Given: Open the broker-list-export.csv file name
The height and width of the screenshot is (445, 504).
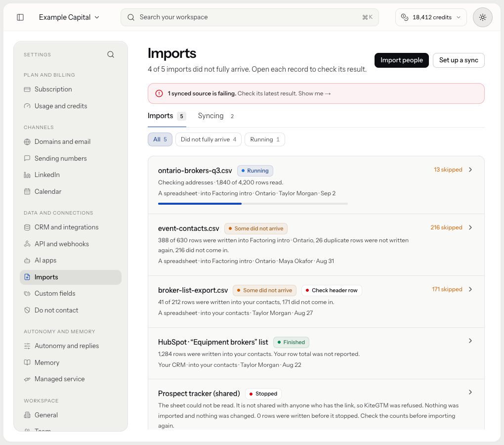Looking at the screenshot, I should pyautogui.click(x=193, y=290).
